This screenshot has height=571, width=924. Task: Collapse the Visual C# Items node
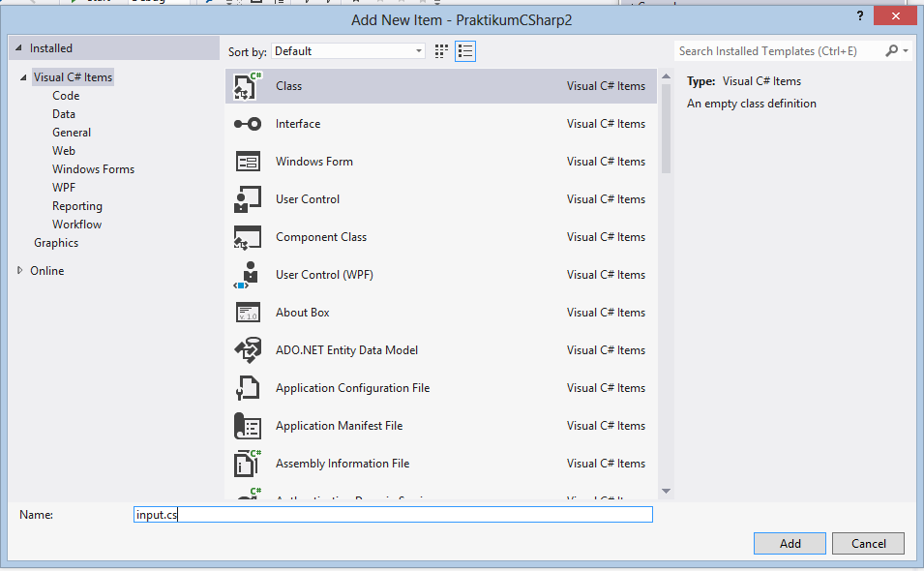click(x=23, y=77)
